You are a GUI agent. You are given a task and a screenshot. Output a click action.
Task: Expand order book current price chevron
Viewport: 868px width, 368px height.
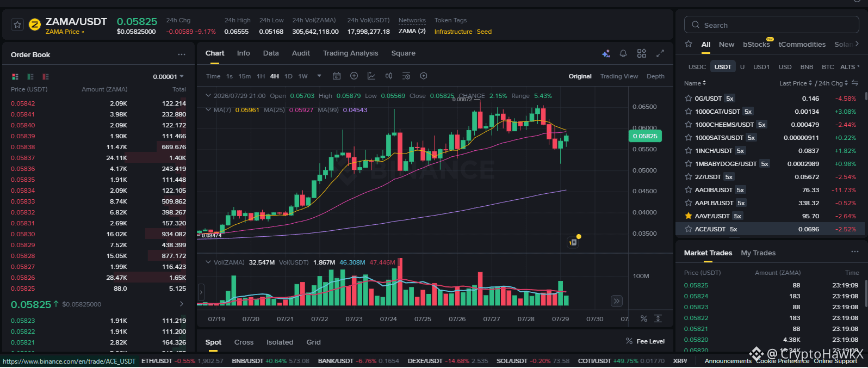click(182, 304)
